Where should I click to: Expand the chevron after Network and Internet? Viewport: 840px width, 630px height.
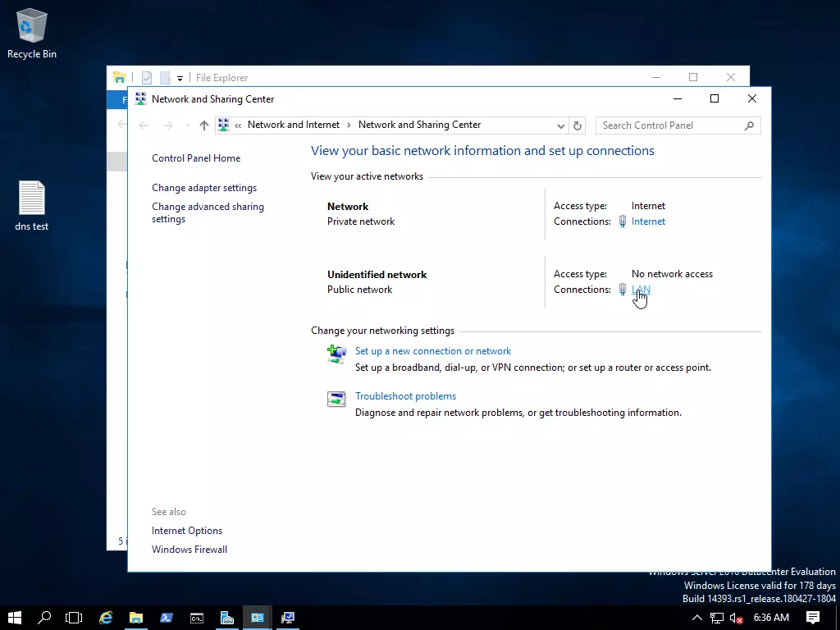click(x=349, y=126)
